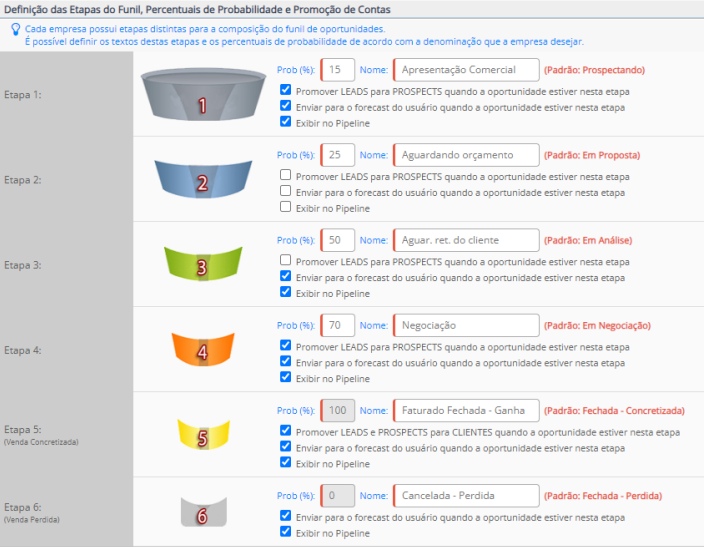This screenshot has height=547, width=706.
Task: Uncheck Exibir no Pipeline in Etapa 5
Action: tap(285, 462)
